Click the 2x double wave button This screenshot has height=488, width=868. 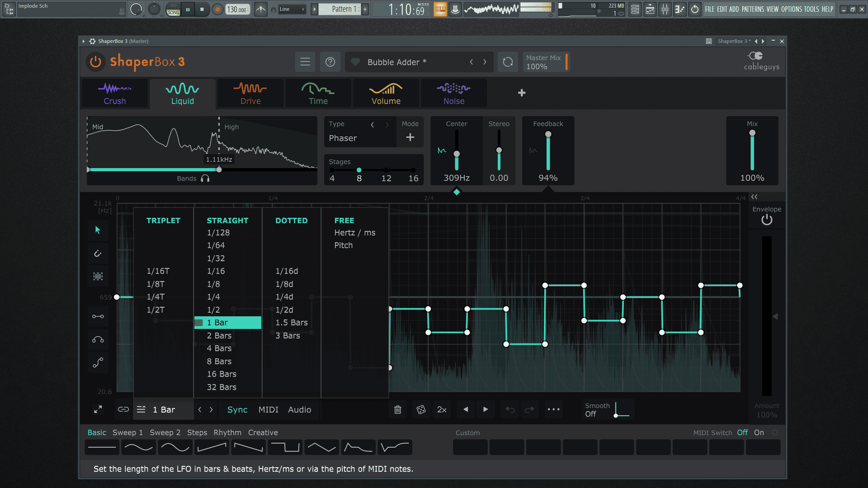[442, 409]
